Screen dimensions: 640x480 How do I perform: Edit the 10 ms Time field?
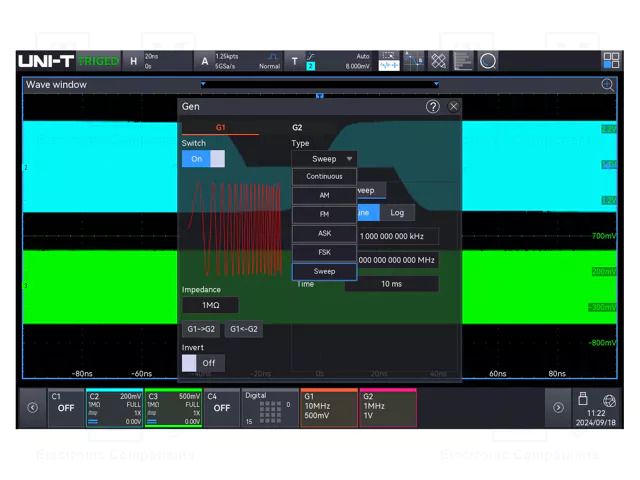coord(391,284)
